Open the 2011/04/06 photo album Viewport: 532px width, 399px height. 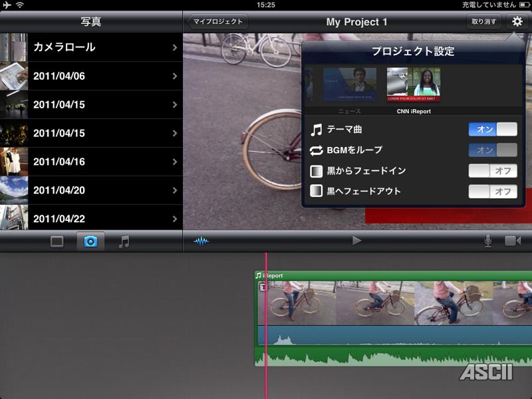91,76
